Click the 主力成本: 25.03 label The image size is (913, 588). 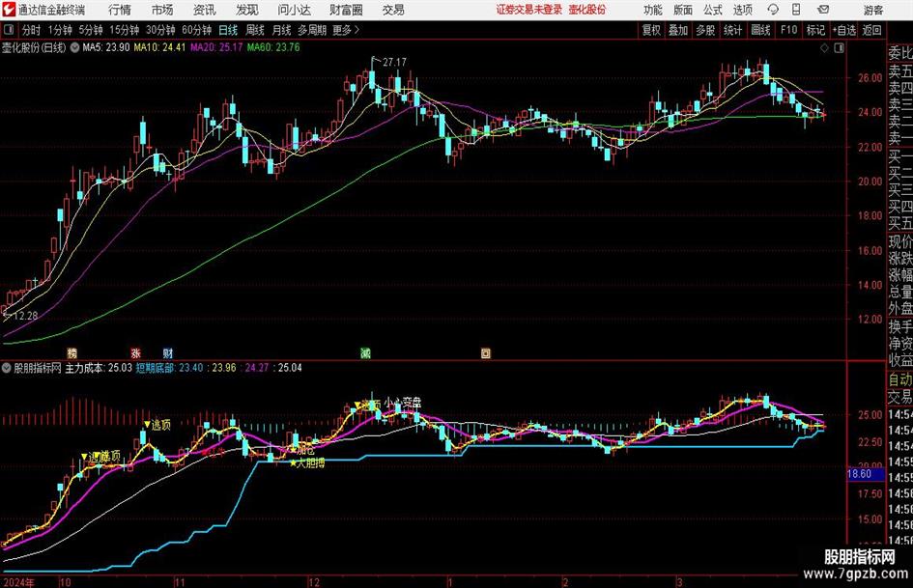[99, 368]
